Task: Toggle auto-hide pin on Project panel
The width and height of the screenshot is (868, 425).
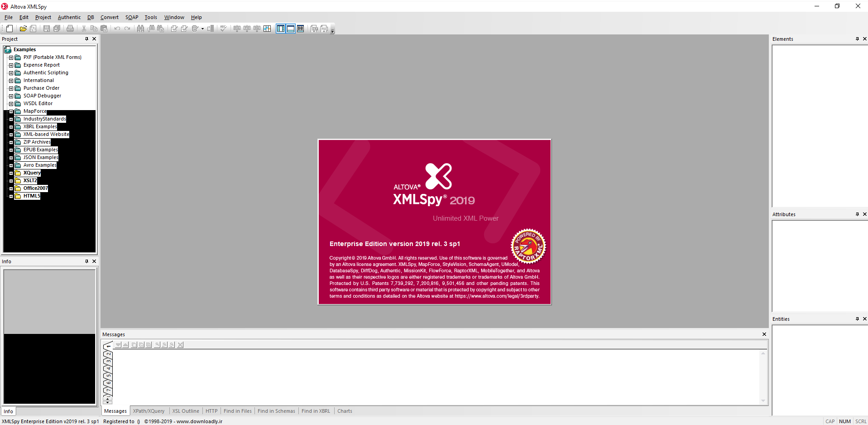Action: [87, 39]
